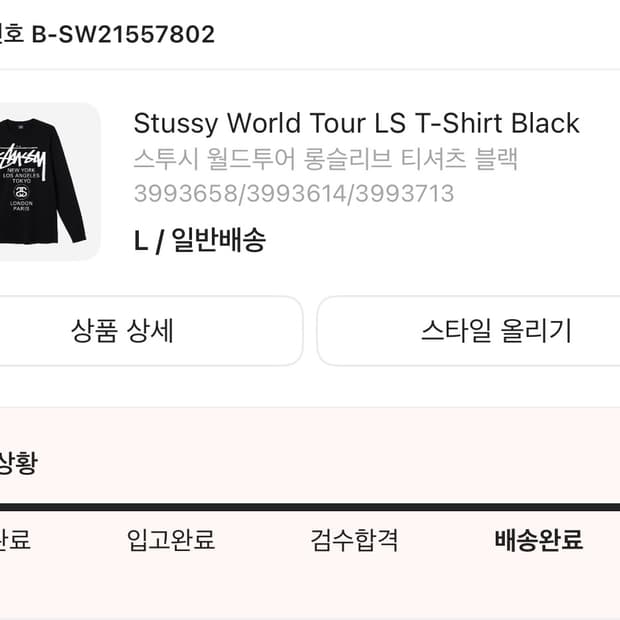
Task: Select the 입고완료 progress step
Action: (x=171, y=541)
